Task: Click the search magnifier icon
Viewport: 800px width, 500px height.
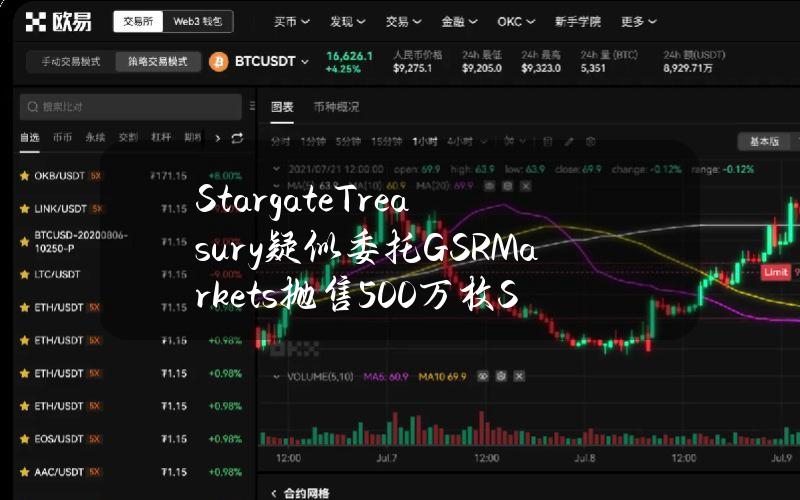Action: [33, 107]
